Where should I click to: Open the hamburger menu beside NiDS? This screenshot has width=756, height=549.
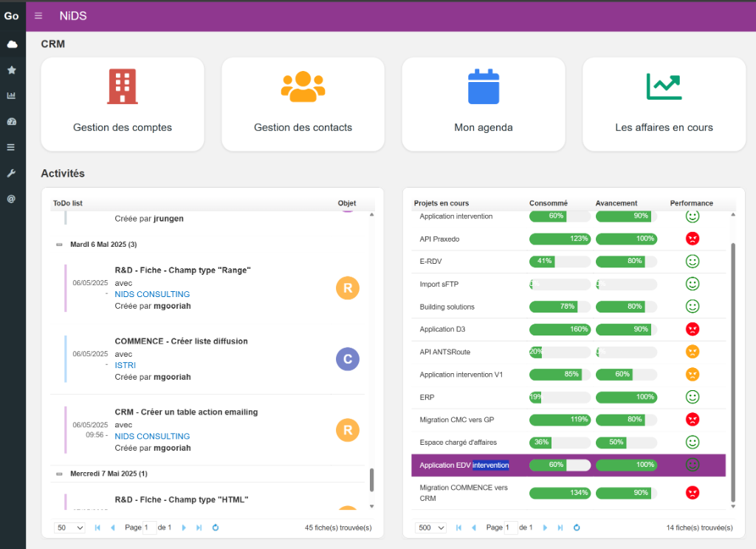click(x=38, y=16)
